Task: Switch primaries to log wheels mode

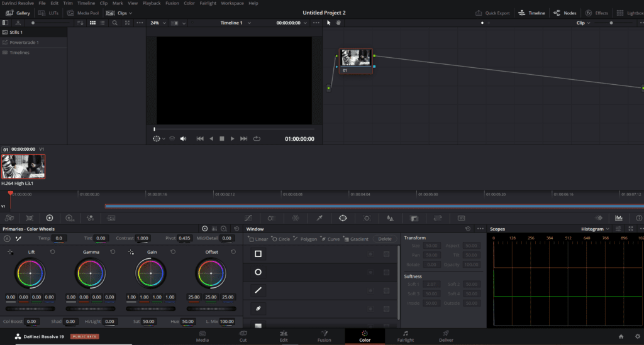Action: pos(224,229)
